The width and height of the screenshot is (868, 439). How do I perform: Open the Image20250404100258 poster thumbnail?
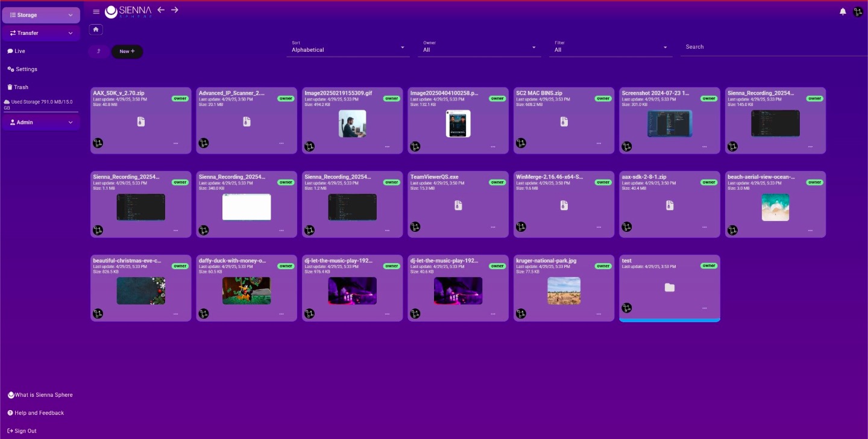458,123
